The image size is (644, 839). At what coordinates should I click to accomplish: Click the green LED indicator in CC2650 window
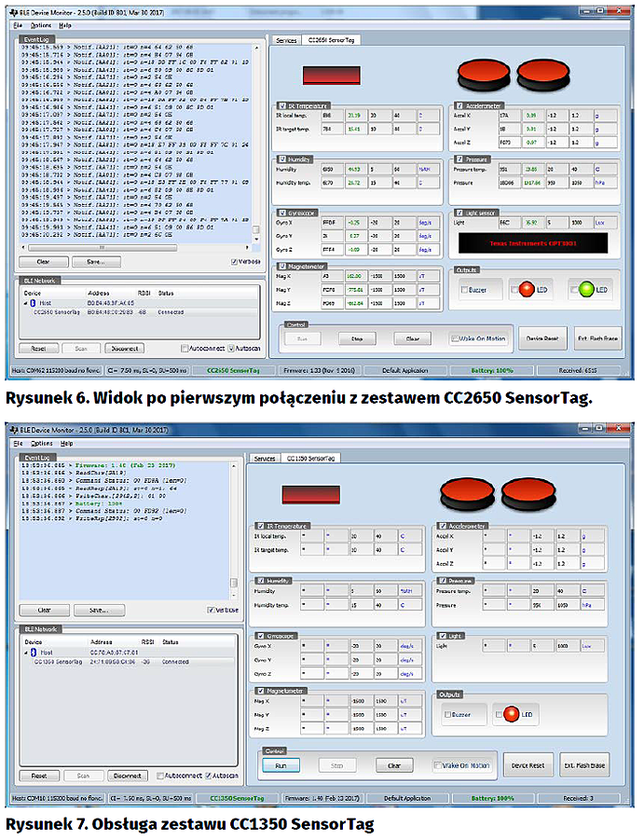click(586, 290)
